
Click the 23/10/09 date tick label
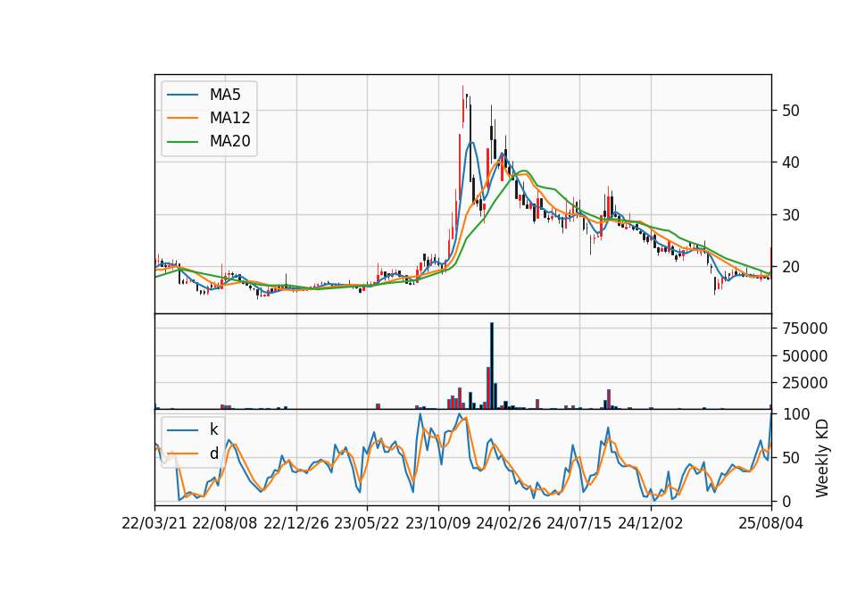click(x=437, y=523)
